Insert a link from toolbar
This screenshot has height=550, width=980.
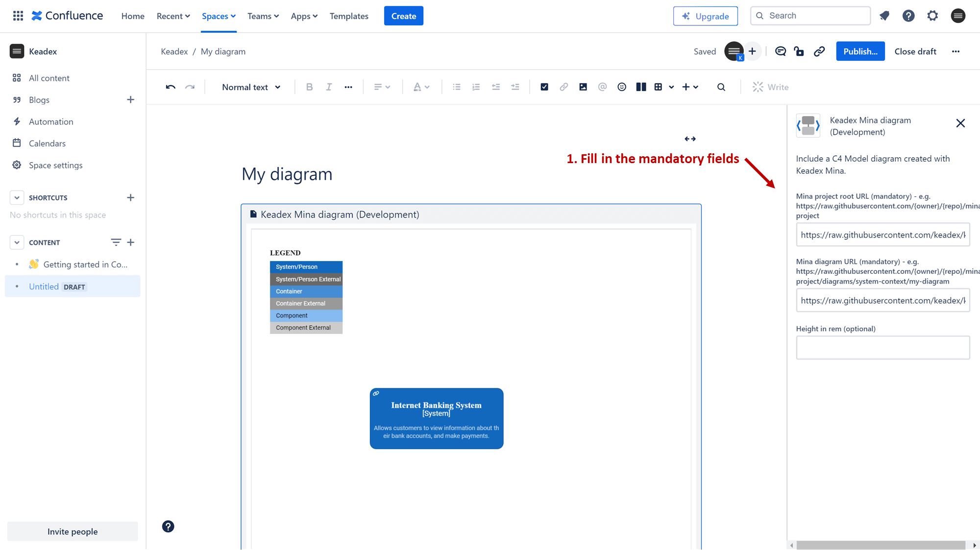click(x=564, y=87)
